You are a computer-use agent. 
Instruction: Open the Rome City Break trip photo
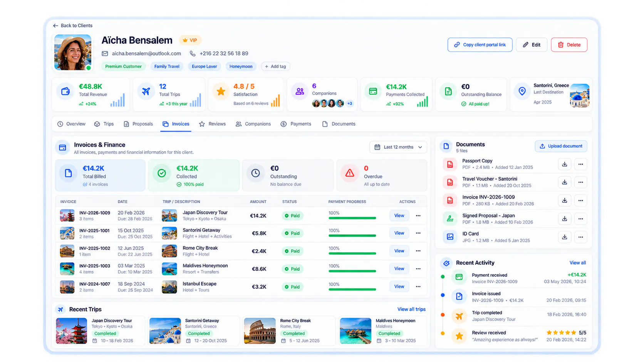point(260,331)
